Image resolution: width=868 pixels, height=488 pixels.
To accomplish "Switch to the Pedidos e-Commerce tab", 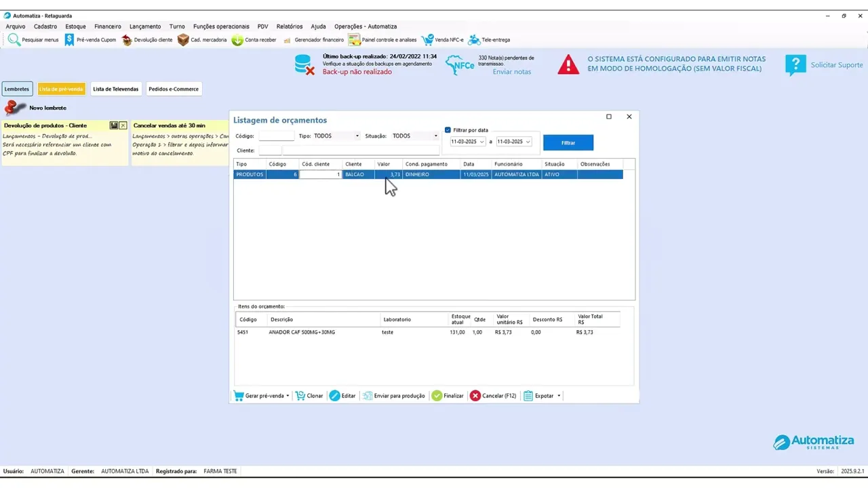I will coord(174,89).
